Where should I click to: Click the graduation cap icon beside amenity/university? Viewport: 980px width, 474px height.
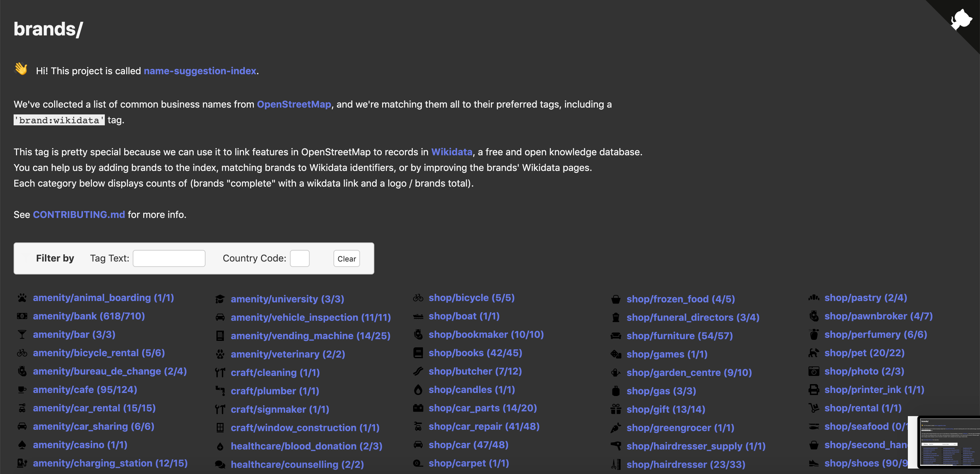click(x=220, y=299)
